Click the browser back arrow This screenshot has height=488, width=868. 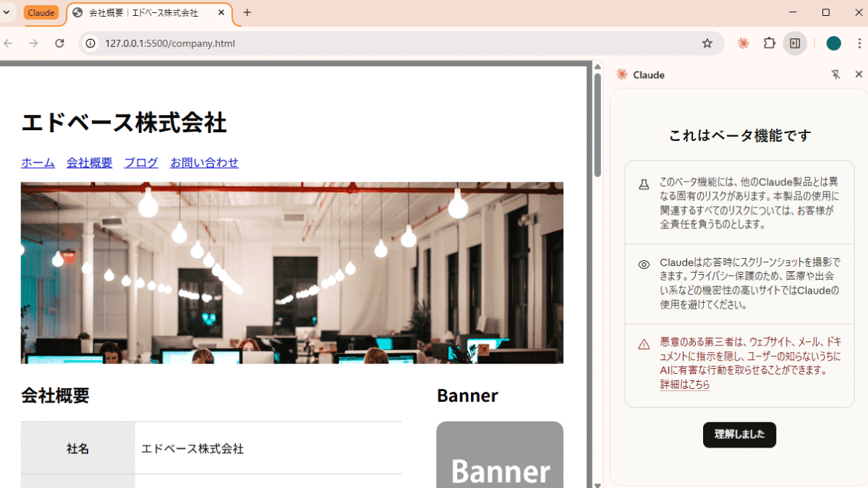[x=8, y=43]
